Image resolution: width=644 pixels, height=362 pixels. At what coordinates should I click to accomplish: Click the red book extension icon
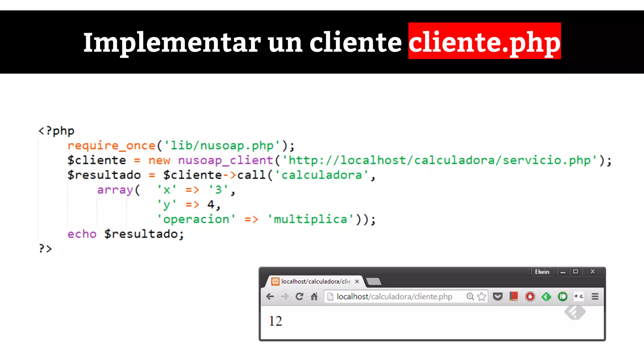tap(514, 296)
